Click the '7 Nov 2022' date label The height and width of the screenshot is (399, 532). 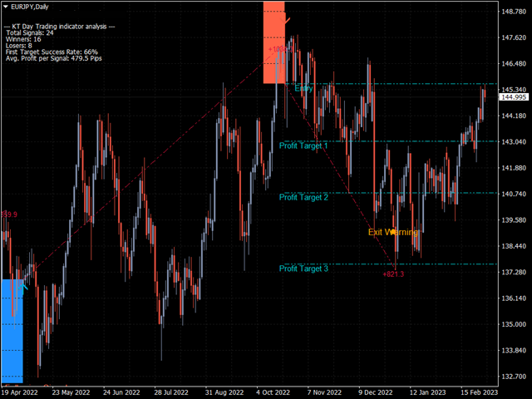[x=324, y=392]
